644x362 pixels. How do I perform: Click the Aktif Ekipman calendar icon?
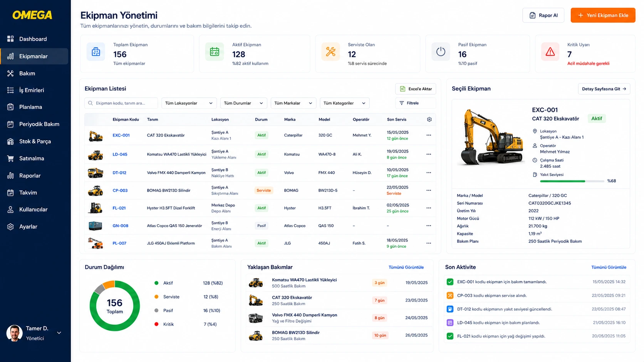215,52
